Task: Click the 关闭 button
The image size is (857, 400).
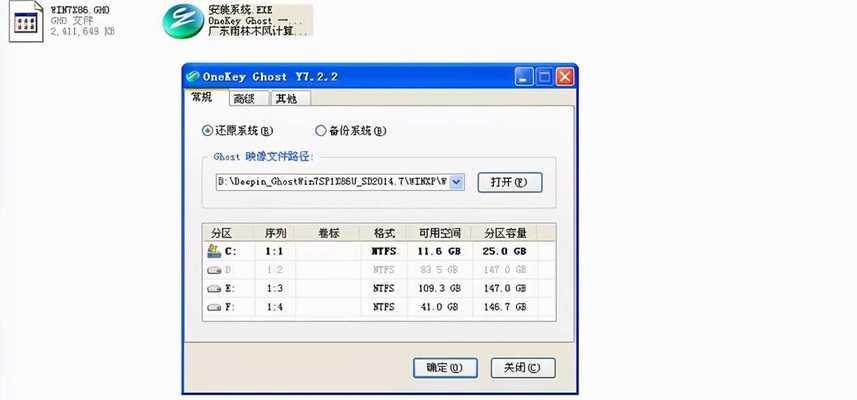Action: pyautogui.click(x=523, y=368)
